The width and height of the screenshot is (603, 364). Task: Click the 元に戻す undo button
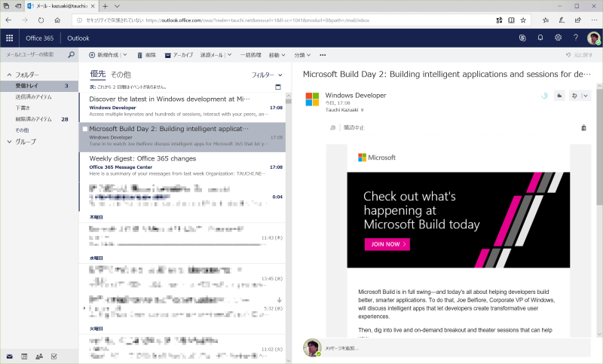coord(580,55)
